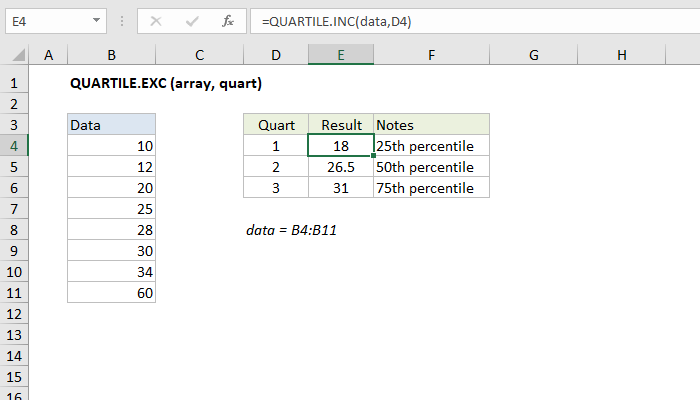Select row 5 header

coord(14,167)
